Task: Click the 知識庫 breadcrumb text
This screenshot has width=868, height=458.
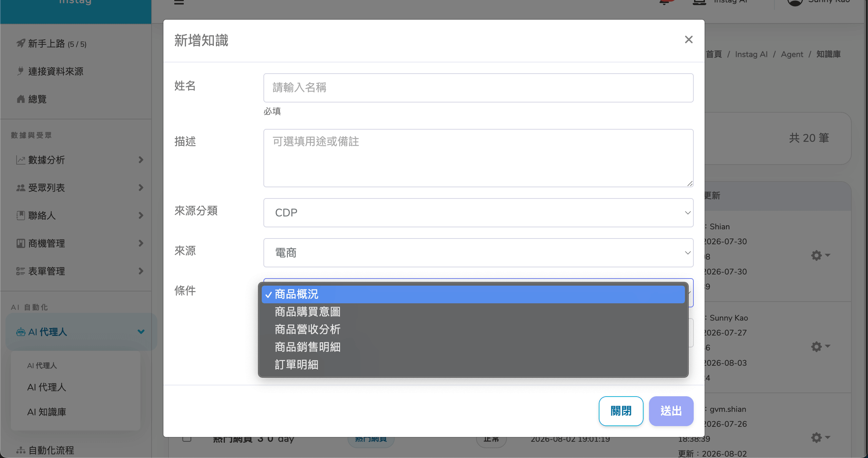Action: point(828,54)
